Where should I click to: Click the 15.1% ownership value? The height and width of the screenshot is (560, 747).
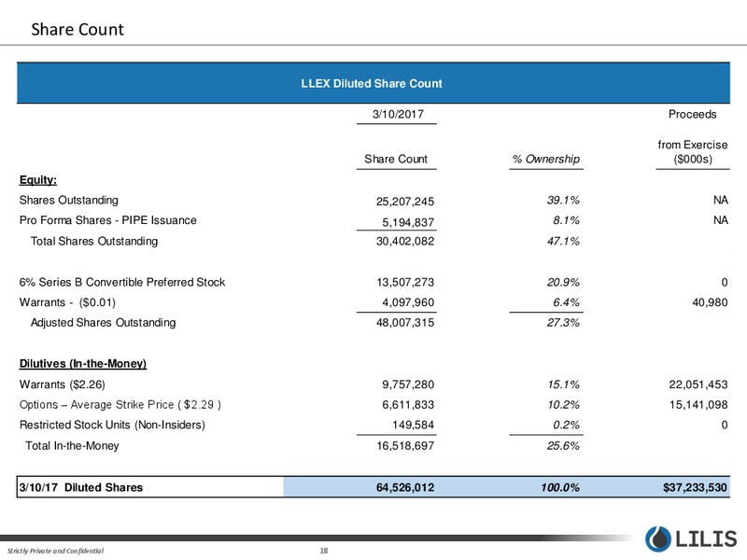pyautogui.click(x=563, y=385)
